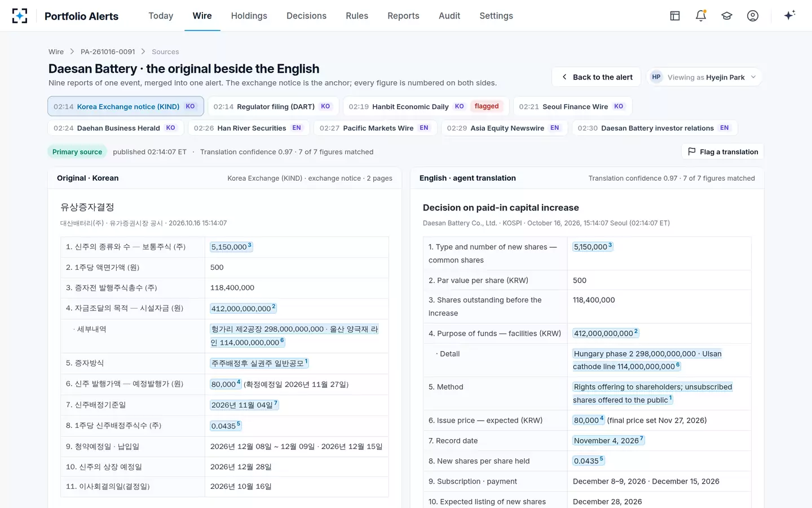Select the Han River Securities source

(x=249, y=128)
